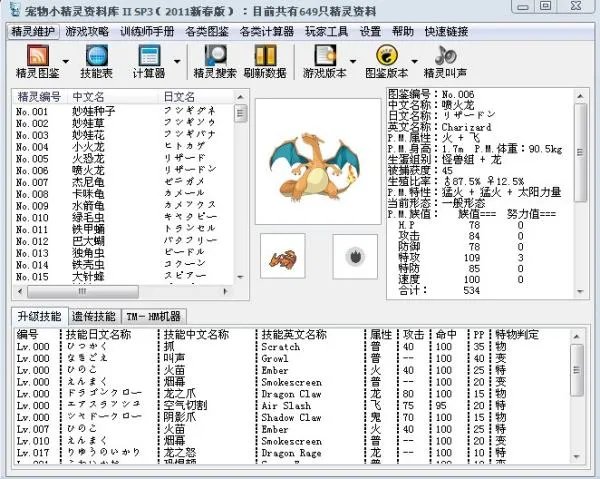The height and width of the screenshot is (479, 600).
Task: Click the Growl skill row
Action: [x=291, y=358]
